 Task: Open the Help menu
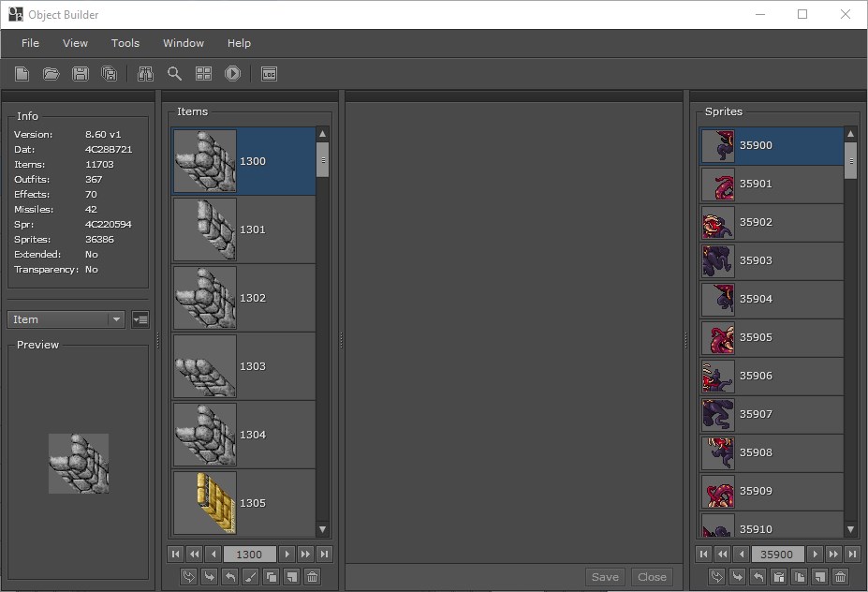(239, 43)
